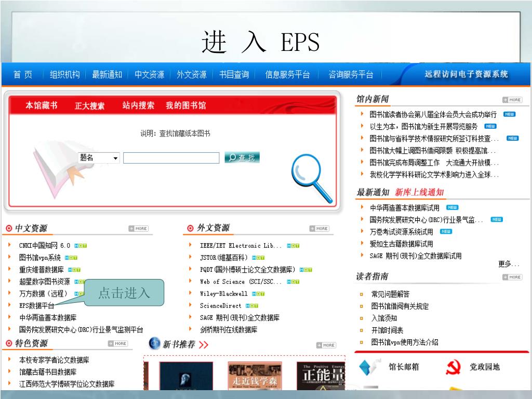Click the HOT badge next to JSTOR
This screenshot has height=399, width=532.
pyautogui.click(x=258, y=258)
